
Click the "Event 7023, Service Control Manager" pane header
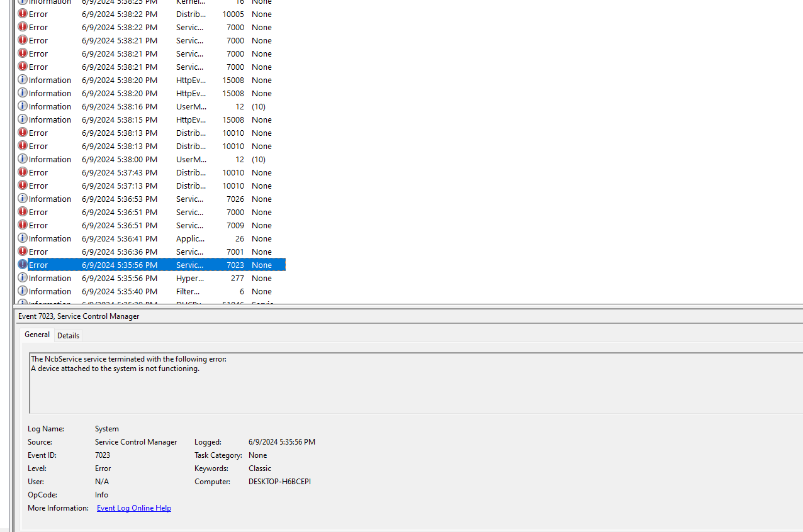point(79,316)
